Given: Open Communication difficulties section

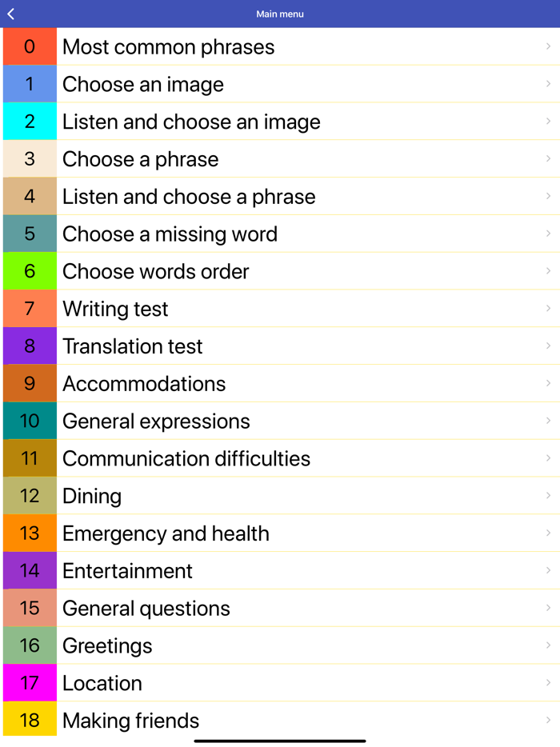Looking at the screenshot, I should point(186,458).
